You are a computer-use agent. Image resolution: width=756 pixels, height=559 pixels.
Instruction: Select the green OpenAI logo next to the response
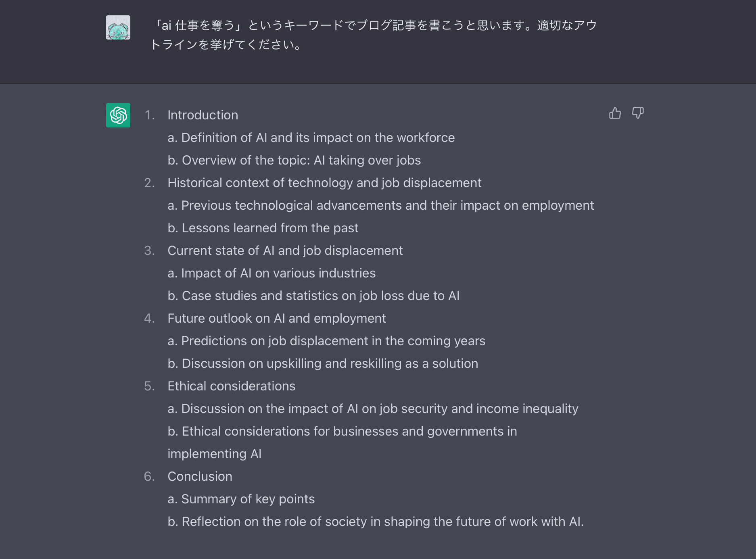pyautogui.click(x=118, y=116)
